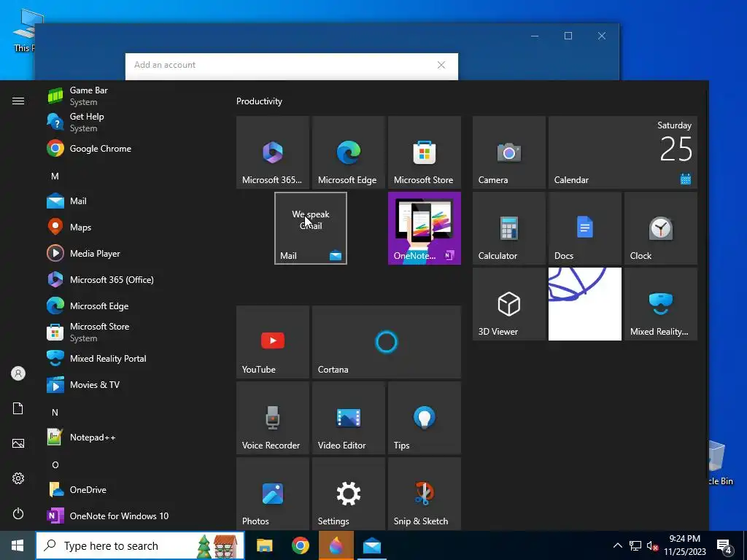
Task: Open the Video Editor tile
Action: (348, 418)
